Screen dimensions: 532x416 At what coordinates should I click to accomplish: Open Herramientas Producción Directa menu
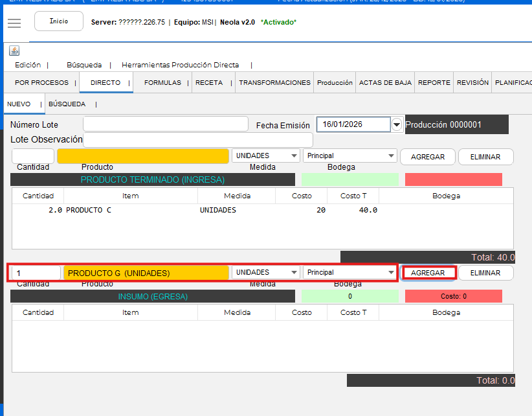point(180,65)
